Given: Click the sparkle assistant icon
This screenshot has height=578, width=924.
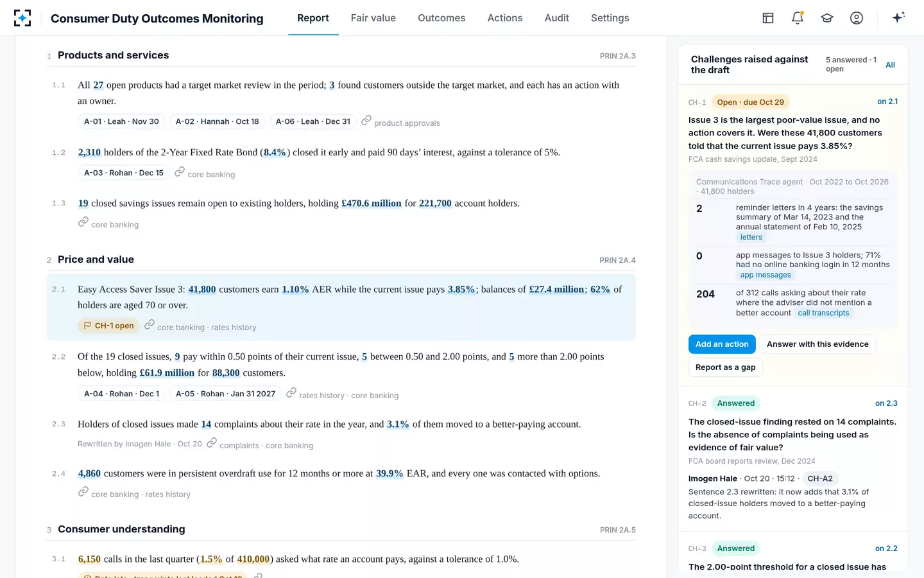Looking at the screenshot, I should 898,17.
